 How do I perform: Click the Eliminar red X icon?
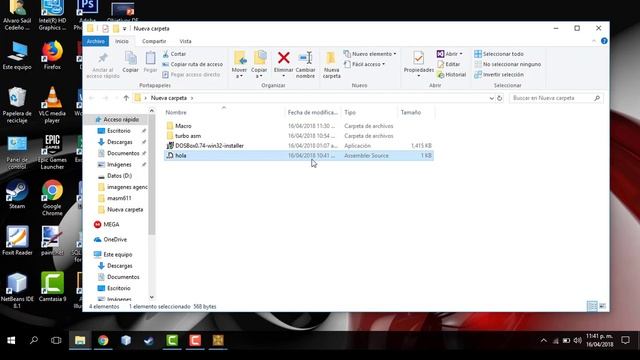tap(284, 58)
